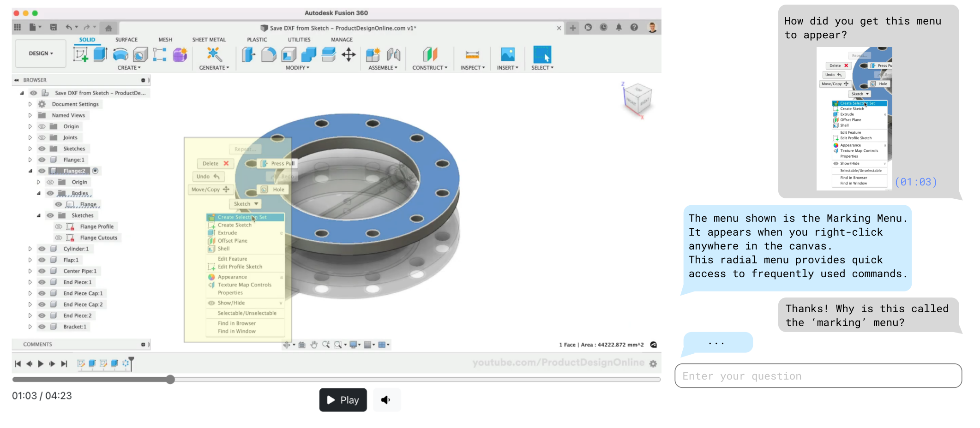The width and height of the screenshot is (980, 428).
Task: Toggle visibility of Bracket:1 component
Action: click(x=42, y=327)
